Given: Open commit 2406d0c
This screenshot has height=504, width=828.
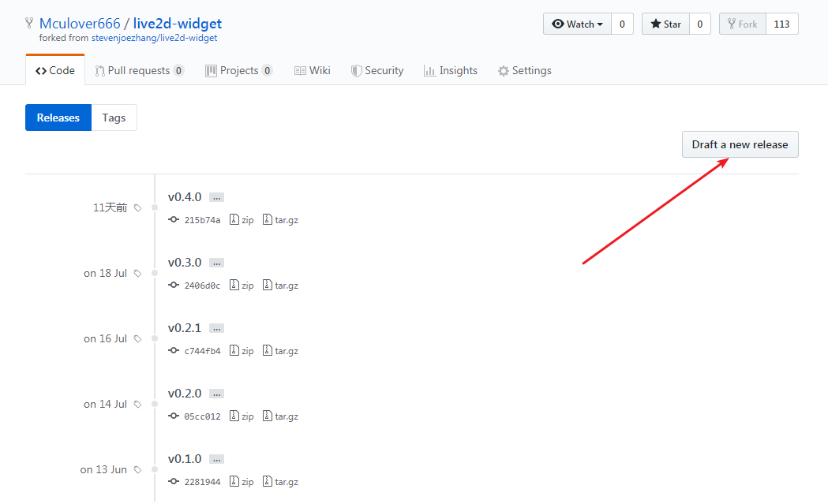Looking at the screenshot, I should point(202,286).
